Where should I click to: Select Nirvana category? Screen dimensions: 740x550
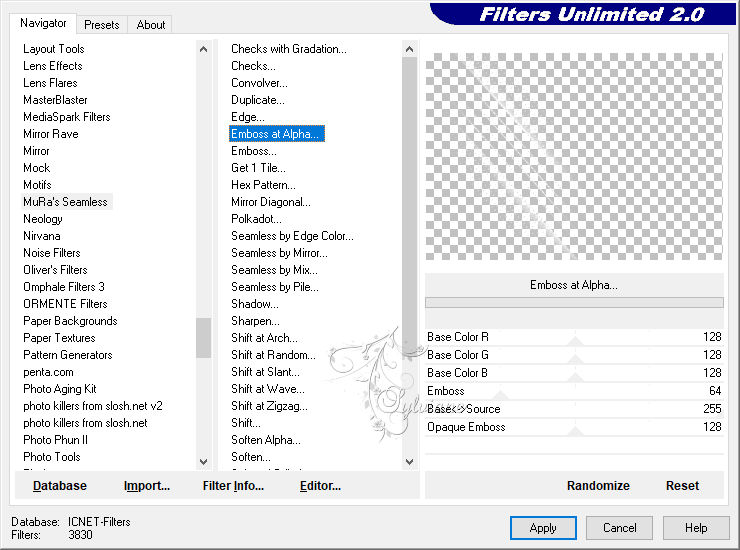point(42,236)
